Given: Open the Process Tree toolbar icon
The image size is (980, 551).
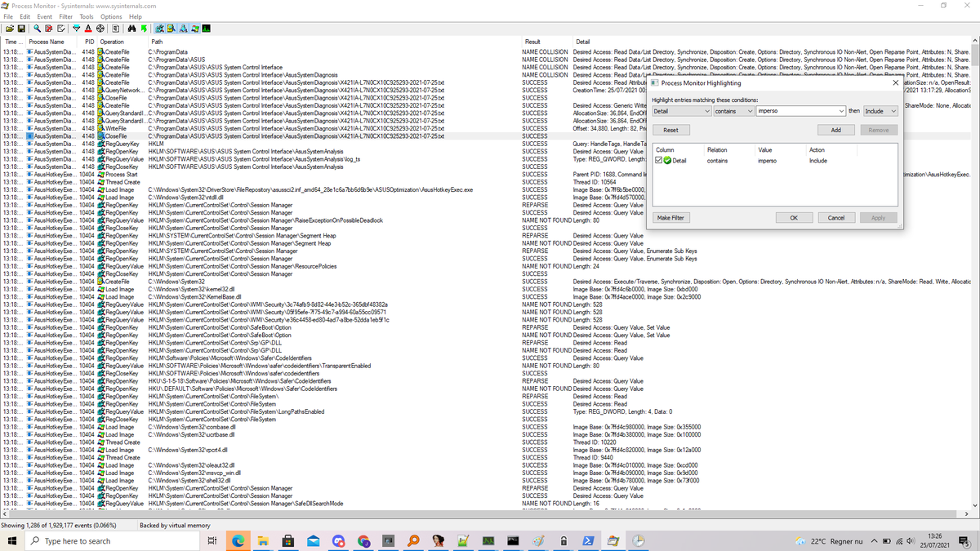Looking at the screenshot, I should tap(115, 29).
